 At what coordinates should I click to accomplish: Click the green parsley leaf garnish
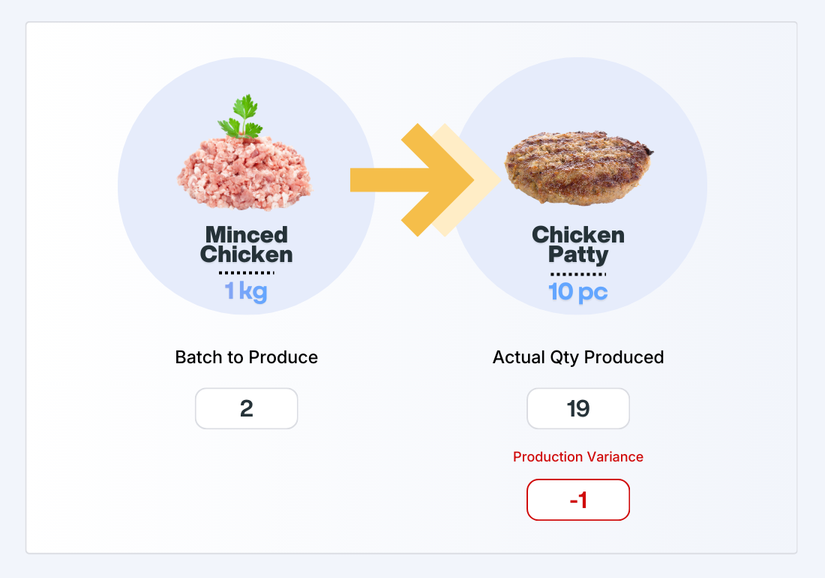240,117
